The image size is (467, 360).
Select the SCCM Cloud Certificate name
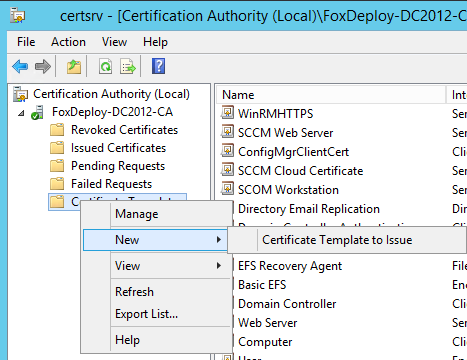300,171
